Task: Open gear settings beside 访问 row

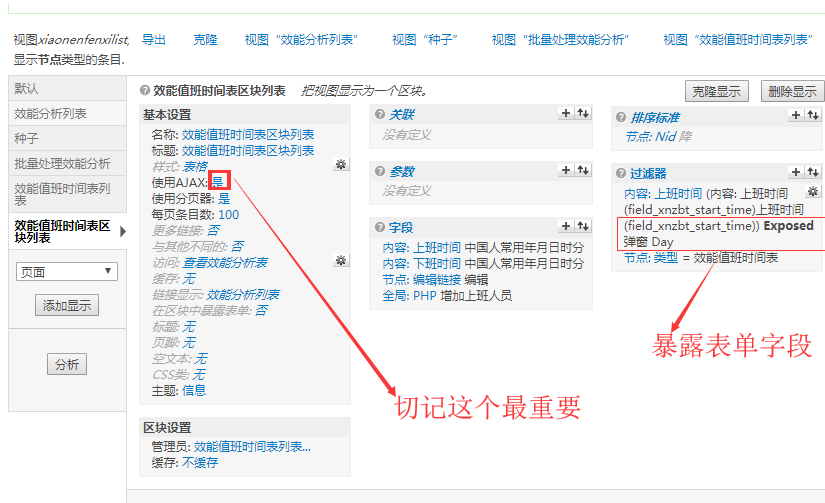Action: coord(341,261)
